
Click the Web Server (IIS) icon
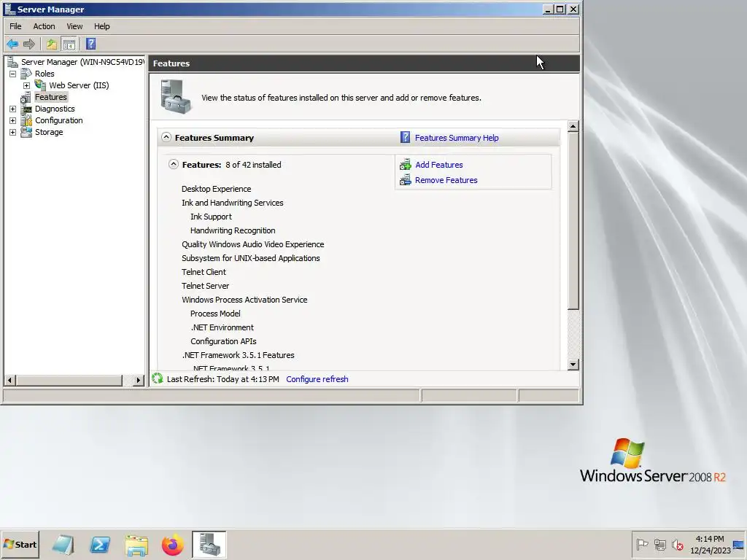pyautogui.click(x=41, y=85)
